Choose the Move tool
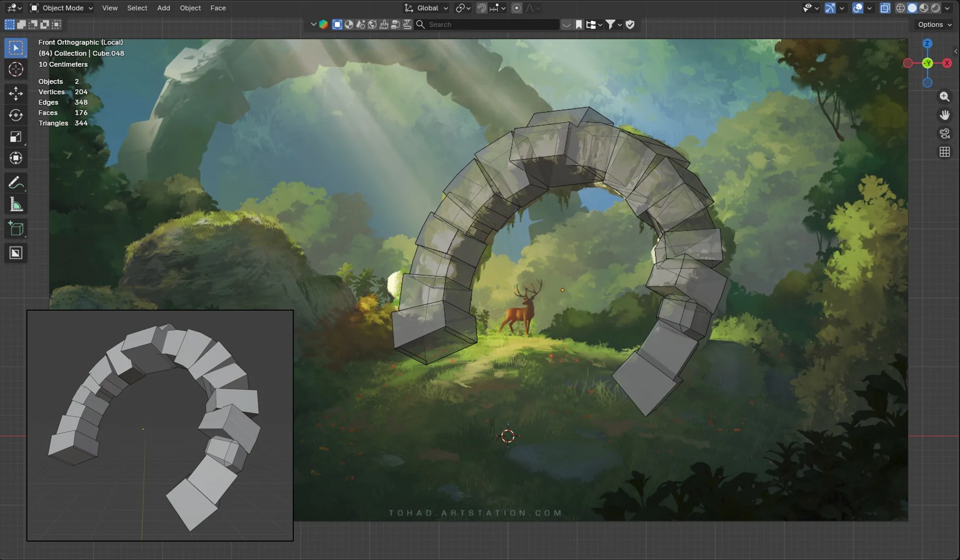 pyautogui.click(x=16, y=93)
